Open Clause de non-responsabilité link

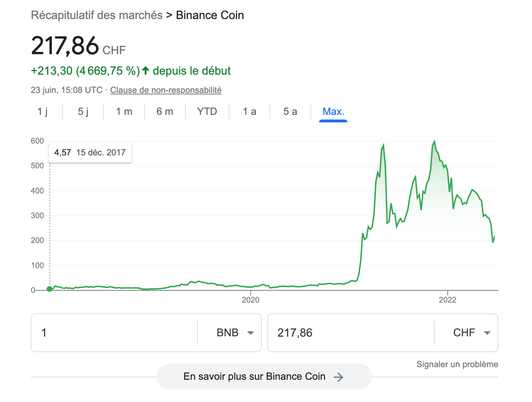pos(166,90)
